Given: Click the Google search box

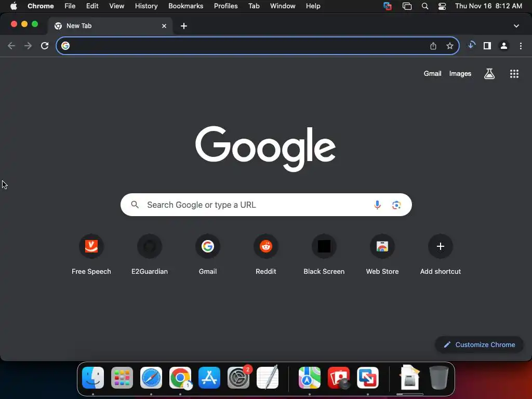Looking at the screenshot, I should tap(266, 205).
